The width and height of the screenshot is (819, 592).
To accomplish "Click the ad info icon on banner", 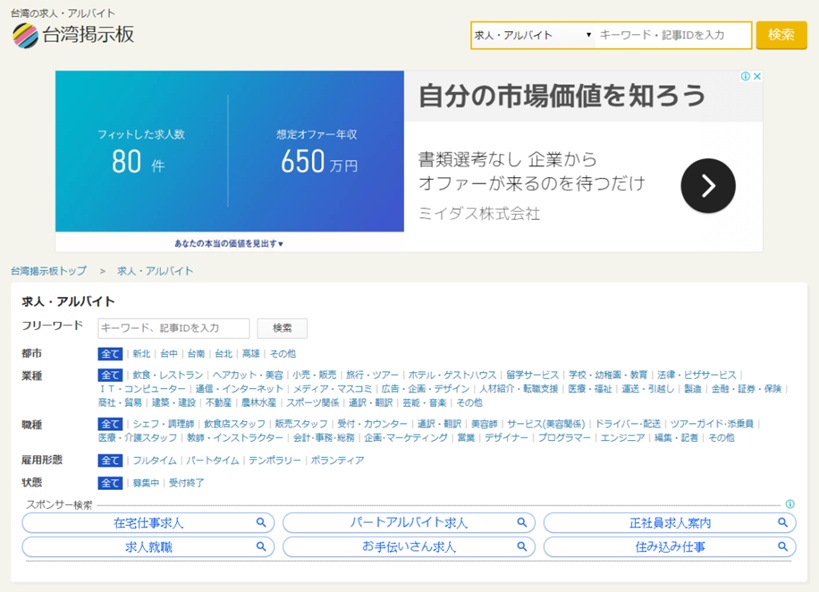I will click(745, 77).
